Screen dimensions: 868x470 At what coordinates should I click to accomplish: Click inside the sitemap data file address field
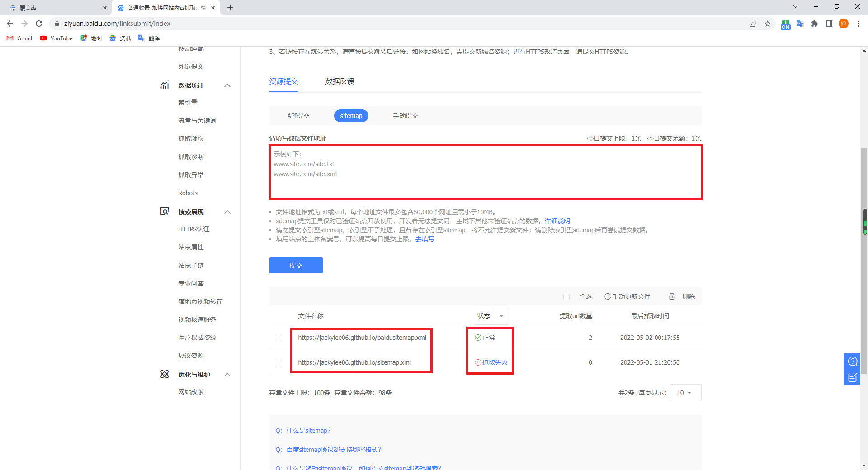[485, 172]
